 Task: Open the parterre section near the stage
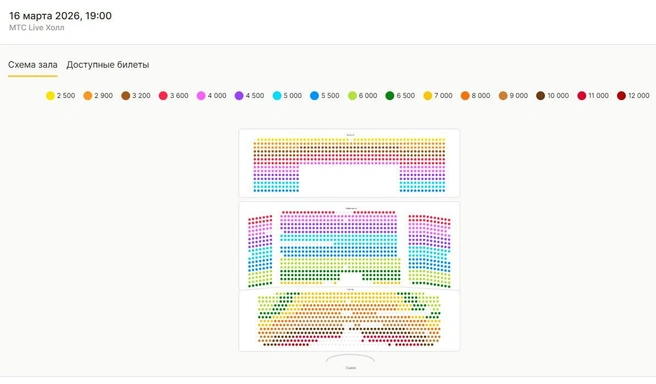point(349,320)
